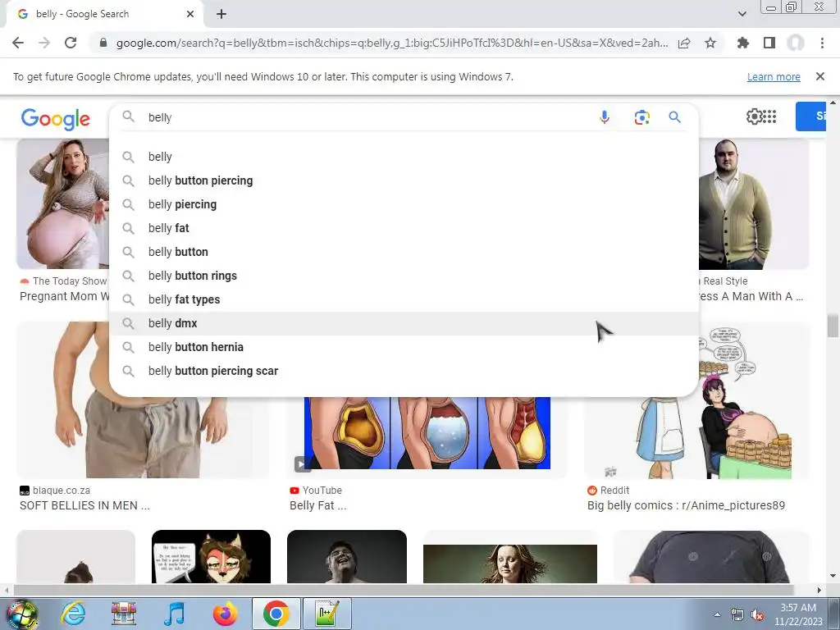Click the horizontal scrollbar right arrow
The image size is (840, 630).
pos(819,590)
